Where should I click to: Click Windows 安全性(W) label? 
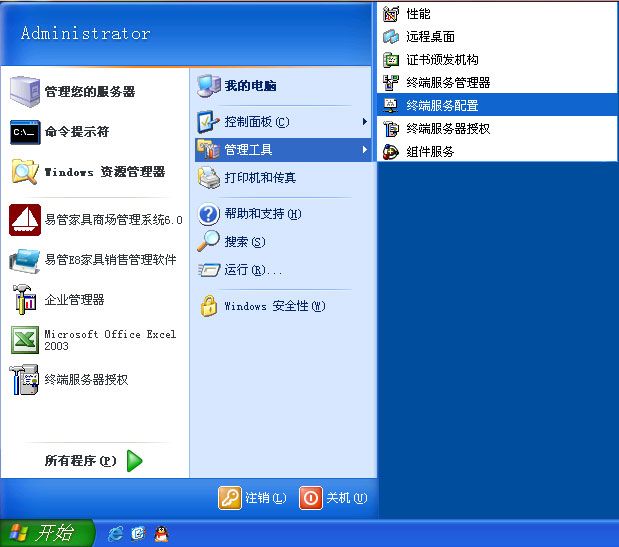click(275, 306)
